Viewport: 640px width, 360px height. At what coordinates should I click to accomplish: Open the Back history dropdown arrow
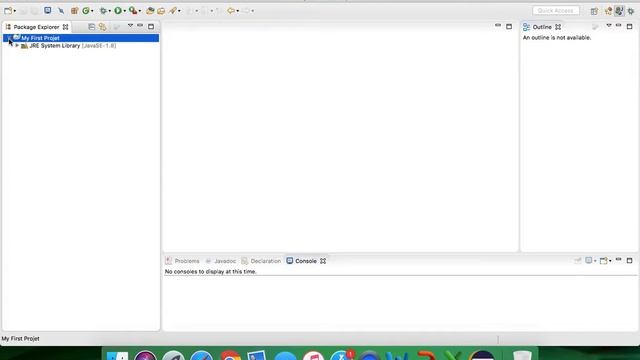tap(238, 11)
